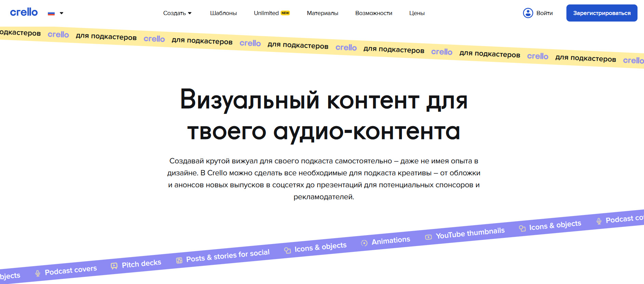Click the Pitch decks presentation icon

click(x=114, y=266)
